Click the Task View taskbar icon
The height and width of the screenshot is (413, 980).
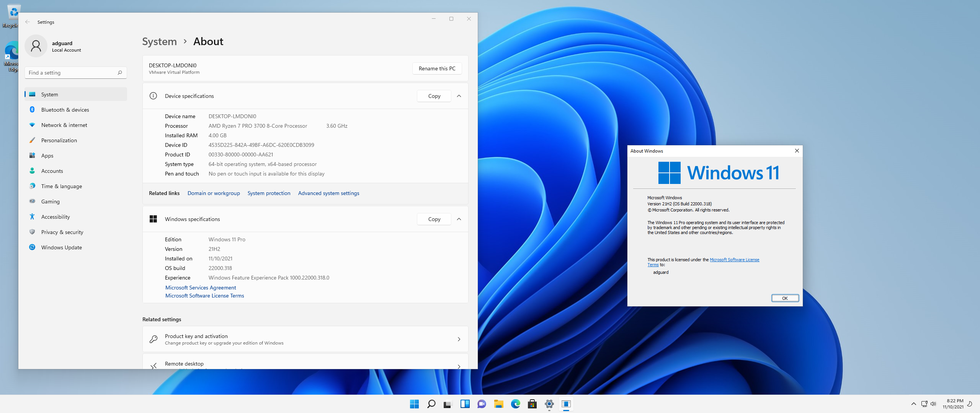[448, 404]
